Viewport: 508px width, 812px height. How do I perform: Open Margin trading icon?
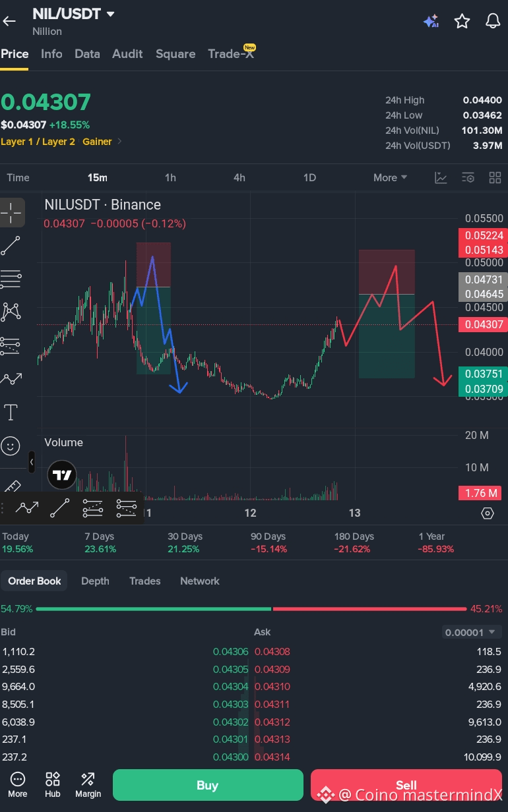click(88, 784)
